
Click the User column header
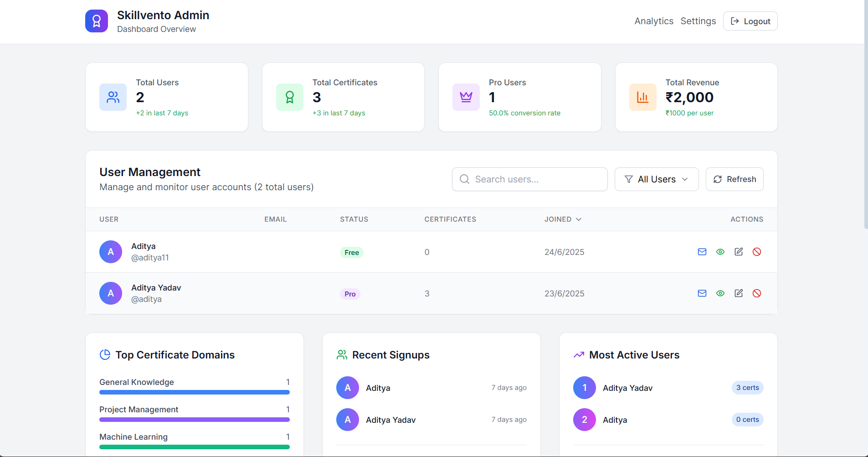[x=109, y=219]
